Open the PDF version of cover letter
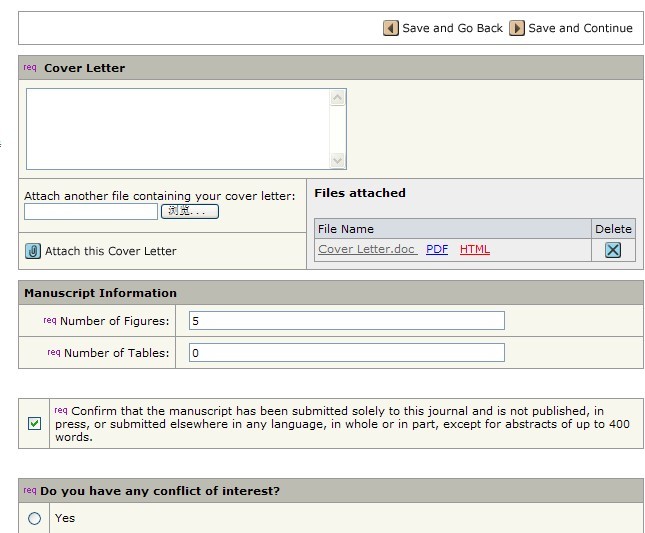This screenshot has height=533, width=645. pyautogui.click(x=437, y=249)
